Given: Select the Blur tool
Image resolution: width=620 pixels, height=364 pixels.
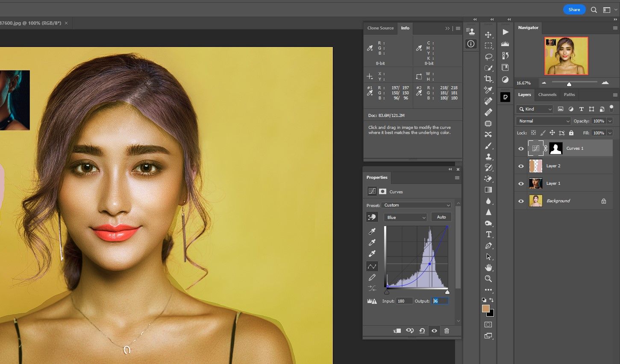Looking at the screenshot, I should click(488, 201).
